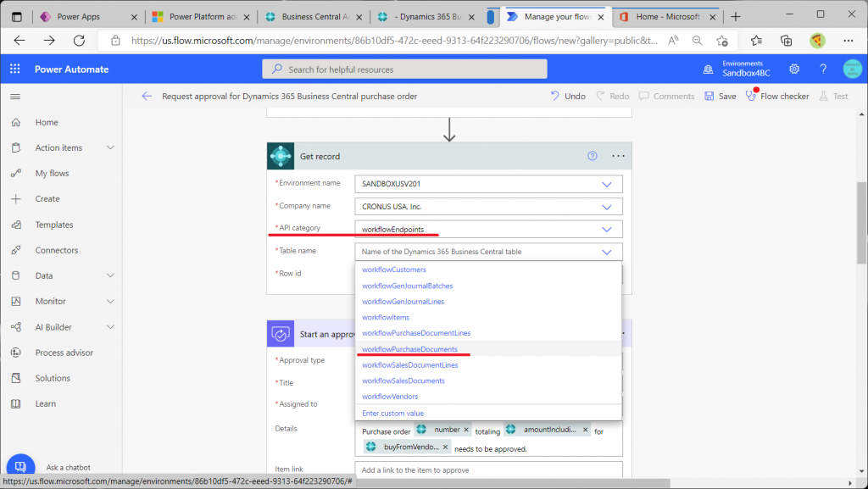The height and width of the screenshot is (489, 868).
Task: Click the zoom magnifier in address bar
Action: (x=698, y=41)
